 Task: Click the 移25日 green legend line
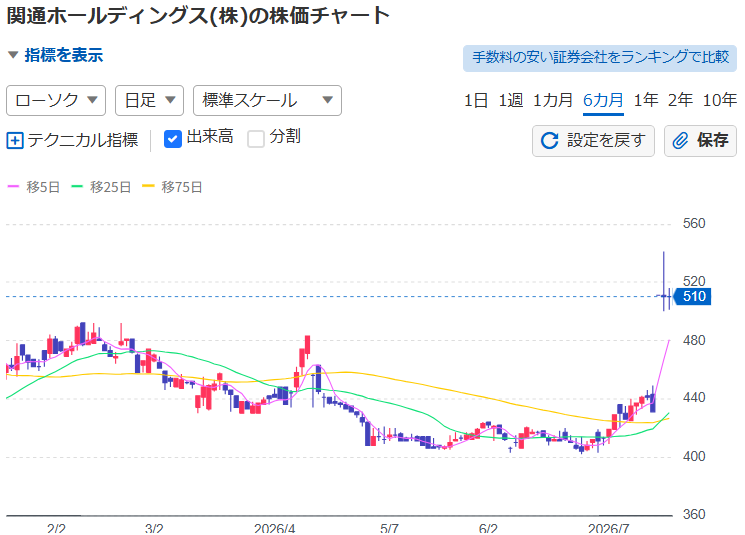(77, 187)
